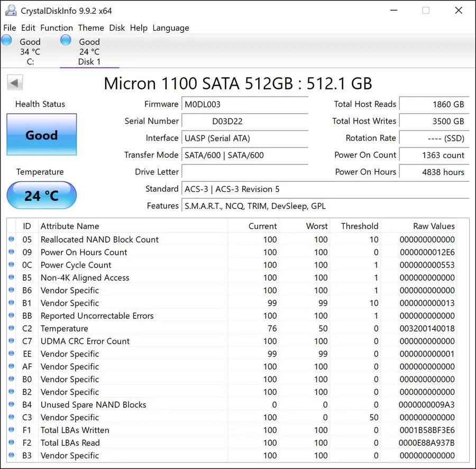The image size is (476, 469).
Task: Click the Good health status button
Action: 42,134
